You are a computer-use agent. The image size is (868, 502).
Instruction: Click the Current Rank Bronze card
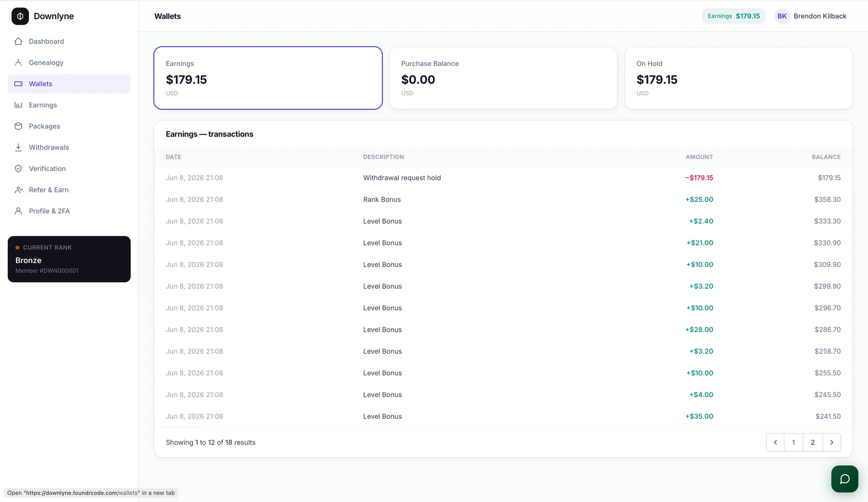[69, 259]
